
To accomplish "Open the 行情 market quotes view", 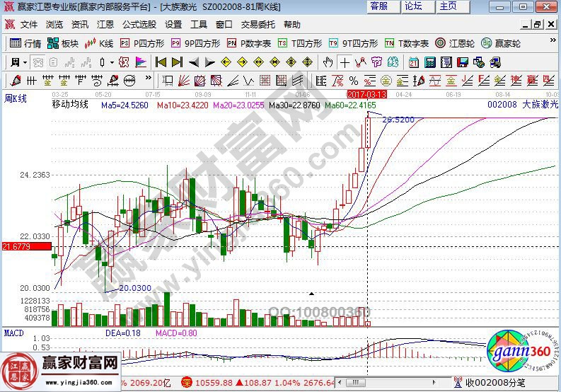I will pyautogui.click(x=25, y=43).
